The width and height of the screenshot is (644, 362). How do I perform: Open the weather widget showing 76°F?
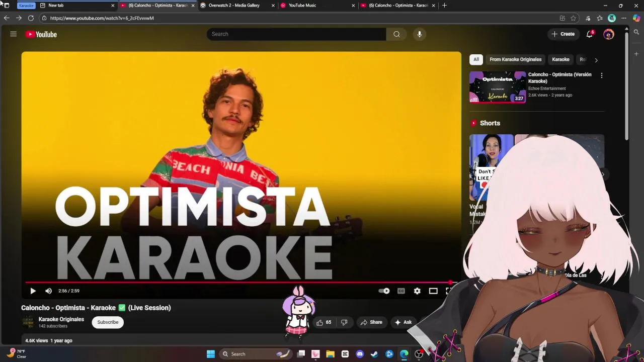(16, 354)
